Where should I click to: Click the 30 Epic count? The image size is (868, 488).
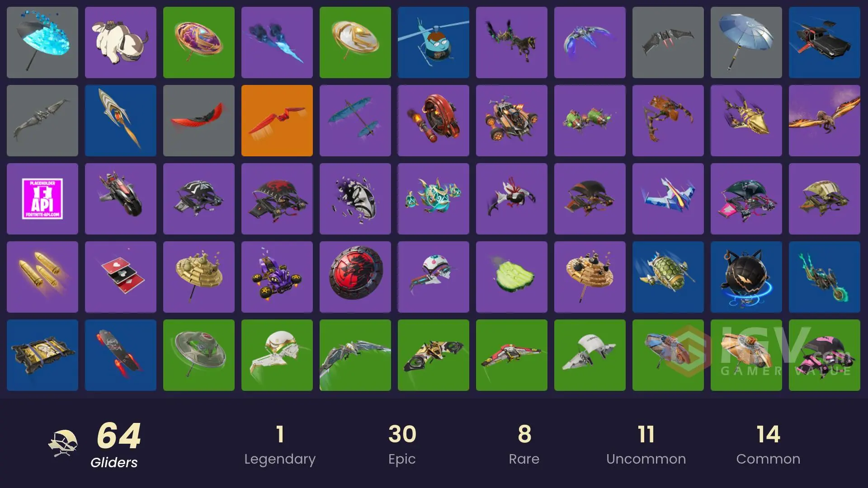click(x=402, y=445)
